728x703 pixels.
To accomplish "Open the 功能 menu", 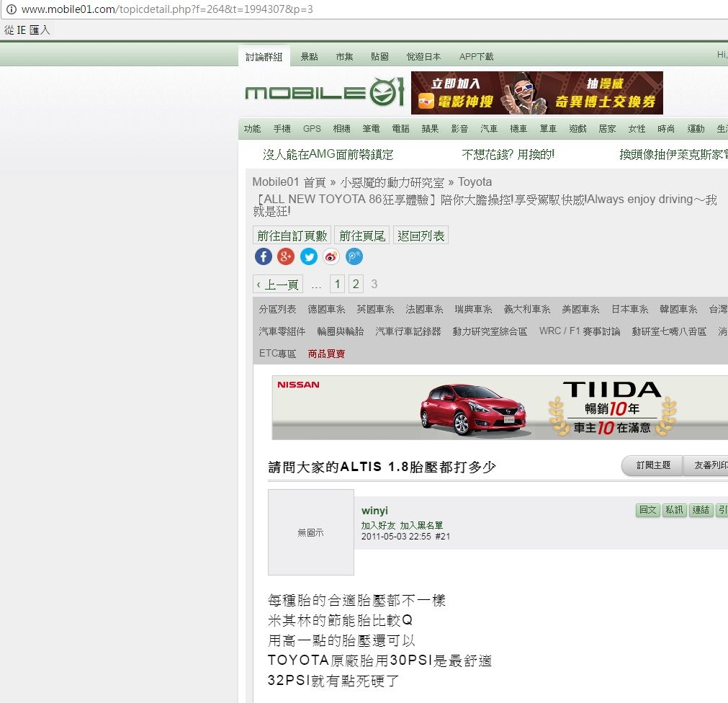I will click(x=253, y=129).
